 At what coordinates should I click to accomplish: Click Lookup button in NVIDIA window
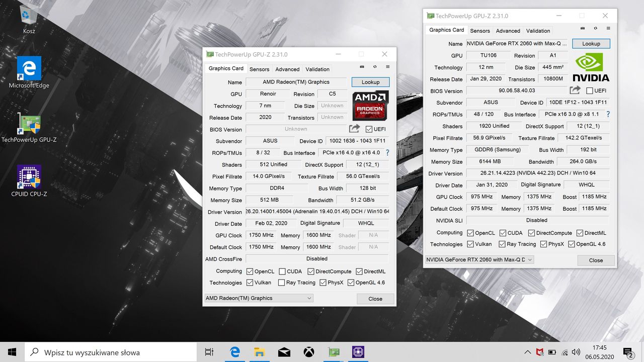591,44
